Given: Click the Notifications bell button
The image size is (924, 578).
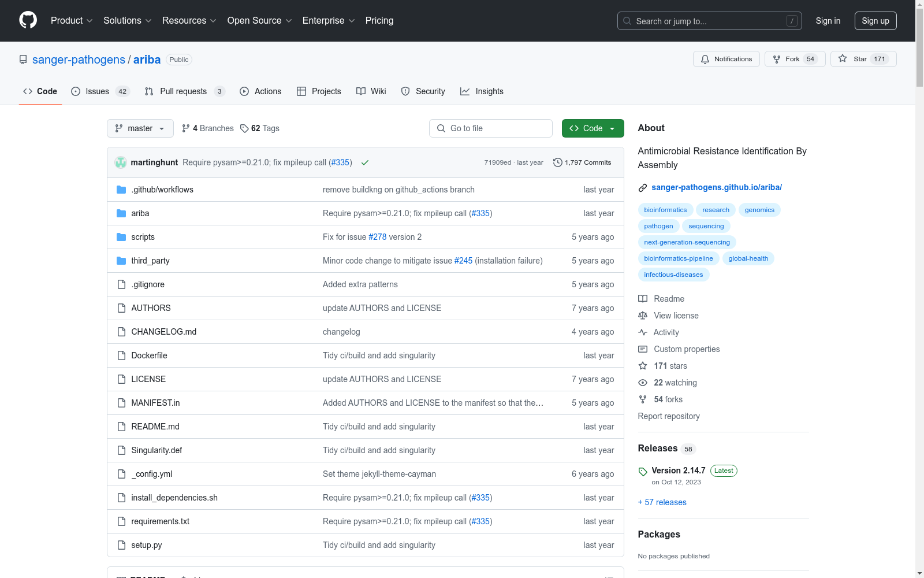Looking at the screenshot, I should click(x=726, y=59).
